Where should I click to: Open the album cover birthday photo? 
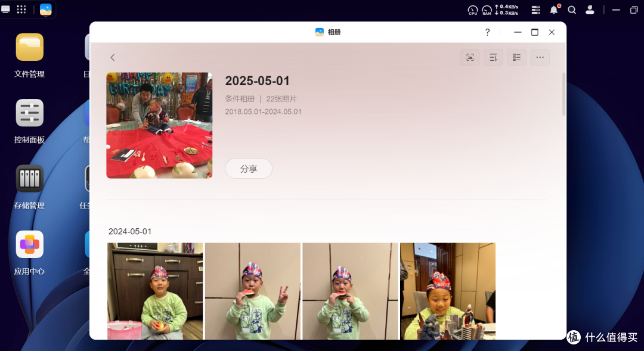point(159,125)
